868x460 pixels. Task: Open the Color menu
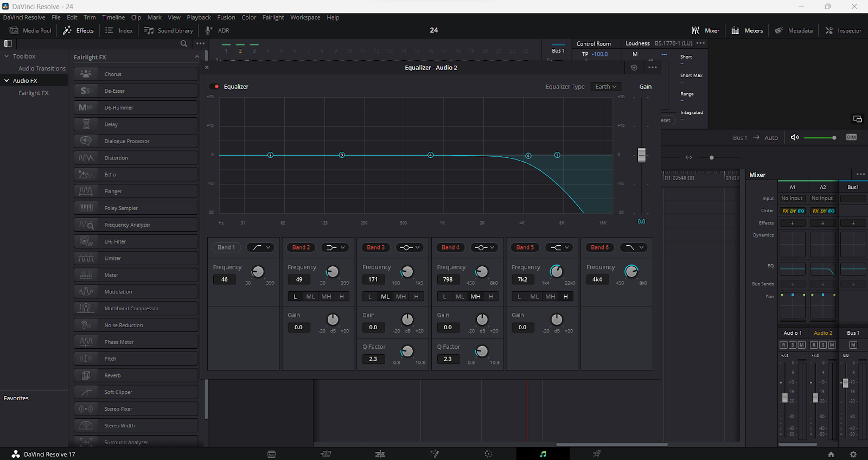point(248,17)
